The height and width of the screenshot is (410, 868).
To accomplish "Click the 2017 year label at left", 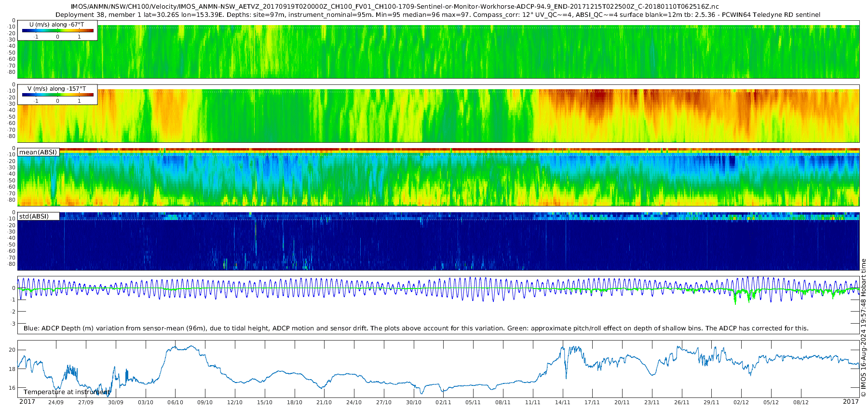I will (27, 402).
